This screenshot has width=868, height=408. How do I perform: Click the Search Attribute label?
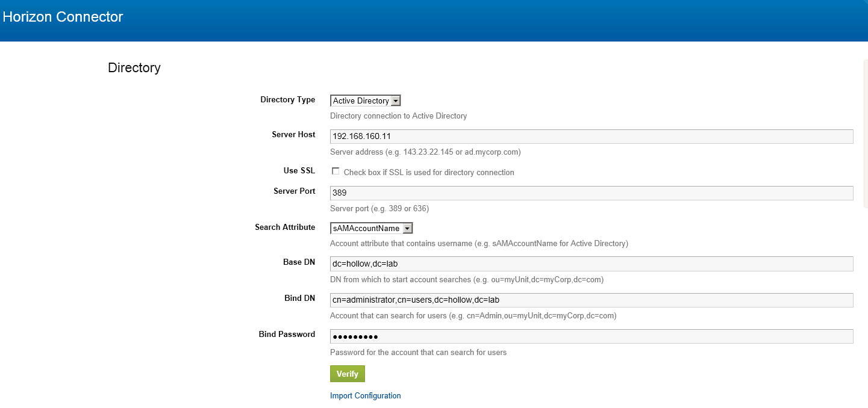click(285, 227)
